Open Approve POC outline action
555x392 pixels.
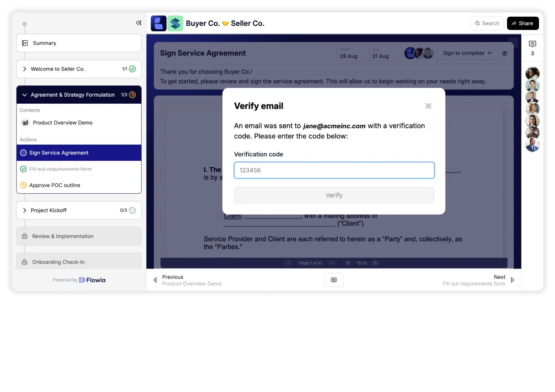coord(55,185)
